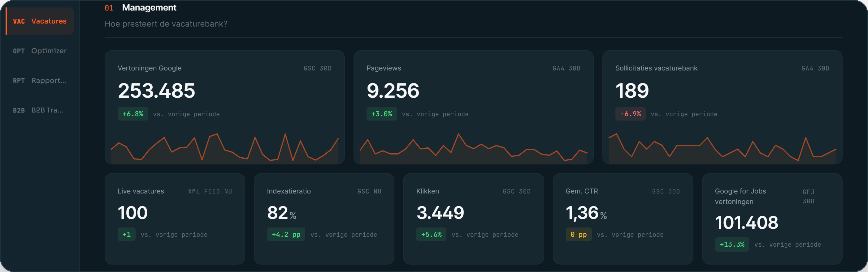
Task: Select the 3.449 klikken value
Action: click(440, 213)
